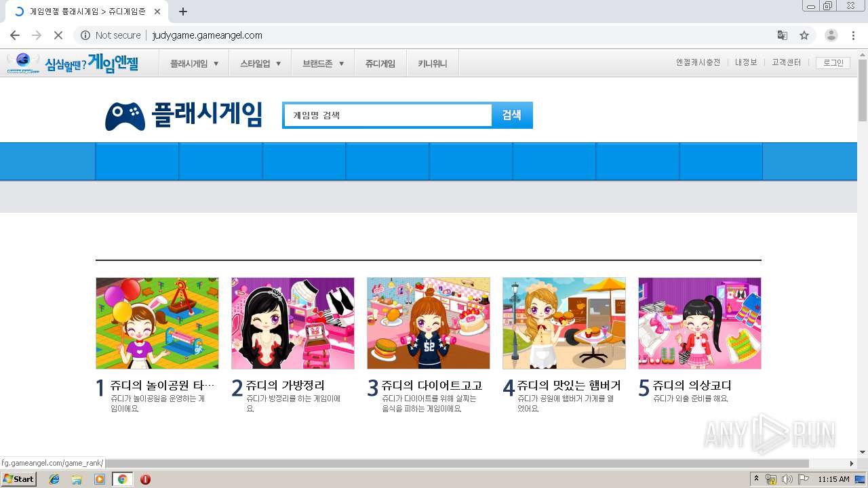Click the volume speaker tray icon
The width and height of the screenshot is (868, 488).
[787, 479]
